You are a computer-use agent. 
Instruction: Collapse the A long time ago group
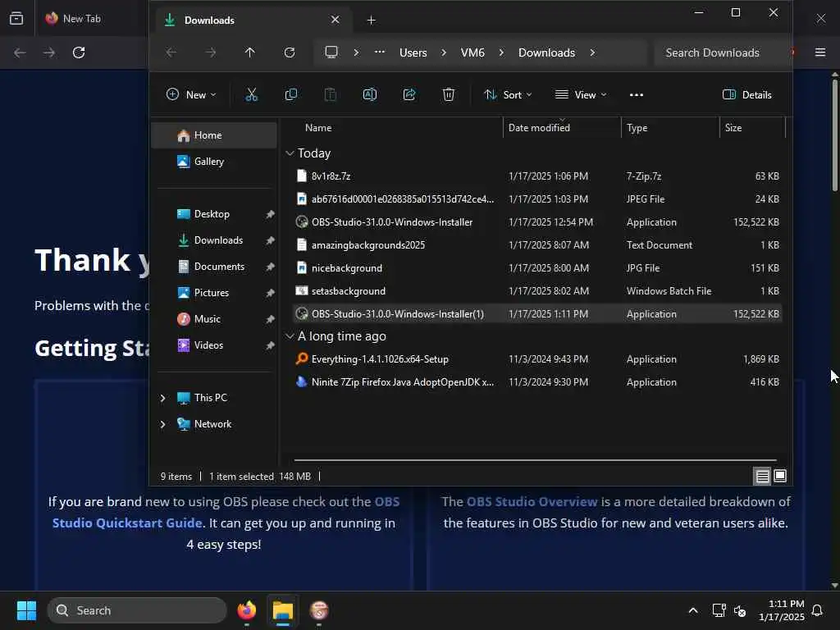point(290,336)
